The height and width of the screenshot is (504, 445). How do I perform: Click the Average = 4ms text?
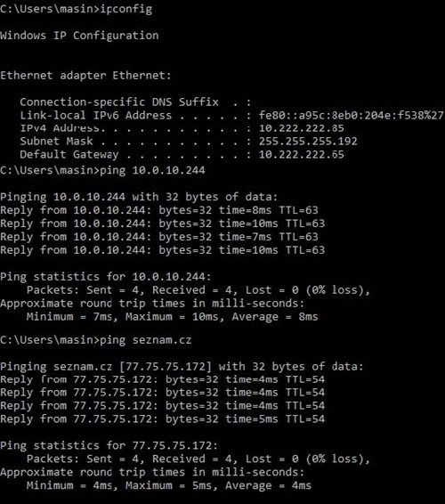pyautogui.click(x=268, y=485)
